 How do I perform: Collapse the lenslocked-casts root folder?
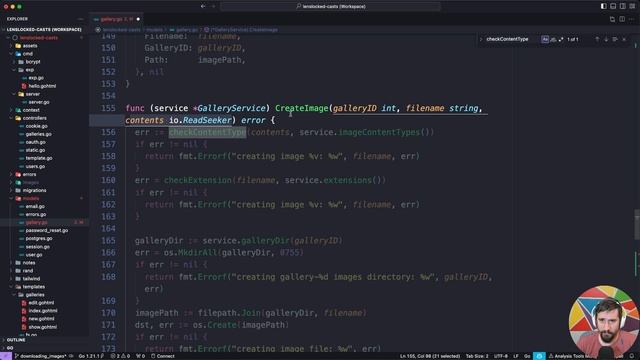point(39,38)
